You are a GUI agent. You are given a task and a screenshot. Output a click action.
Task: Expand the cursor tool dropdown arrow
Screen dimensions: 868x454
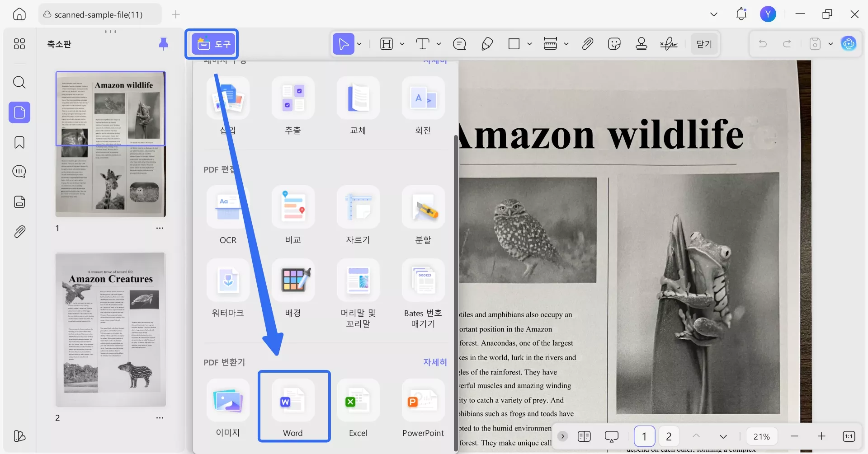click(359, 44)
